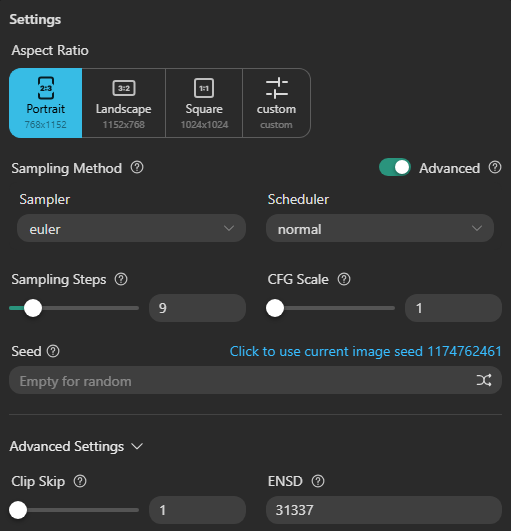
Task: Select the Portrait 768x1152 aspect ratio
Action: click(x=46, y=103)
